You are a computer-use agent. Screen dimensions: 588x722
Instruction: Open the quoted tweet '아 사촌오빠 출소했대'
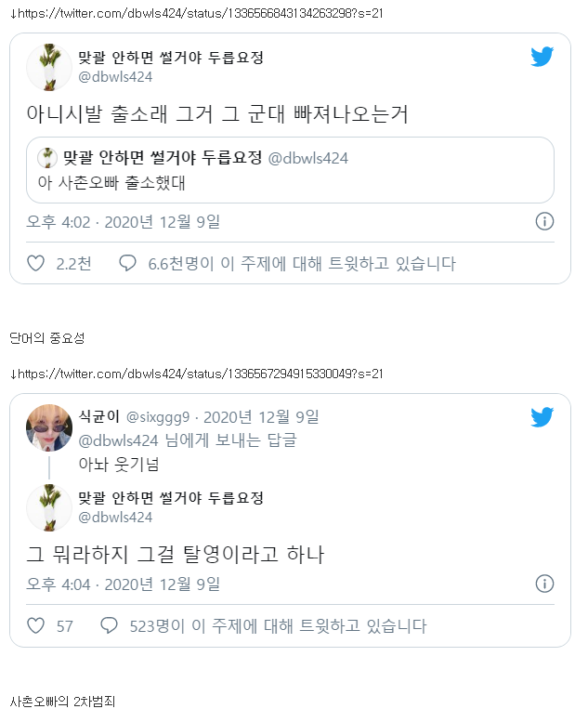(x=290, y=170)
